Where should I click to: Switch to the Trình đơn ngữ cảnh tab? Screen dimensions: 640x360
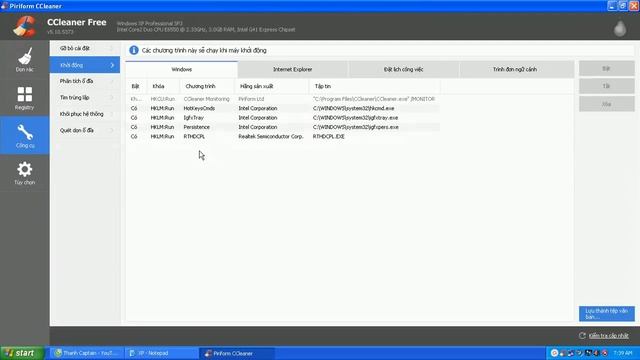[515, 69]
